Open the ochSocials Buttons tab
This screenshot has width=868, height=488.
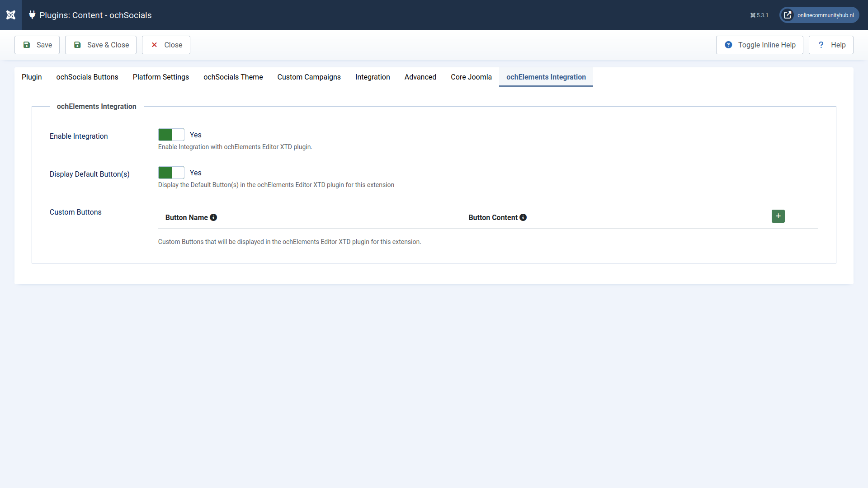click(x=87, y=77)
